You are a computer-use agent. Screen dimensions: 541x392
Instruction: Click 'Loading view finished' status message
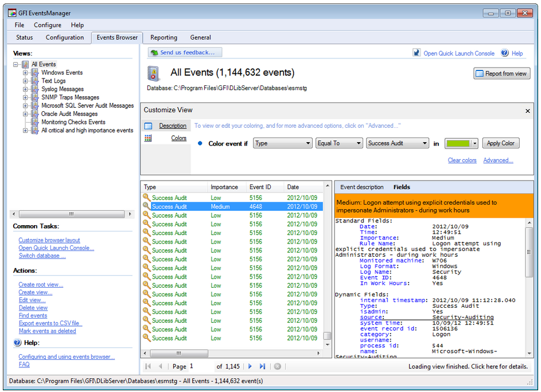(468, 366)
